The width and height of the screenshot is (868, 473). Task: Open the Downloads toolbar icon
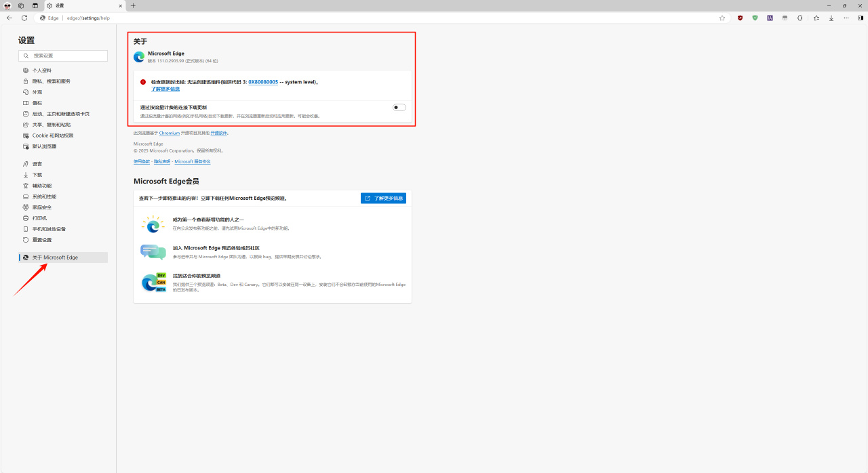point(831,18)
